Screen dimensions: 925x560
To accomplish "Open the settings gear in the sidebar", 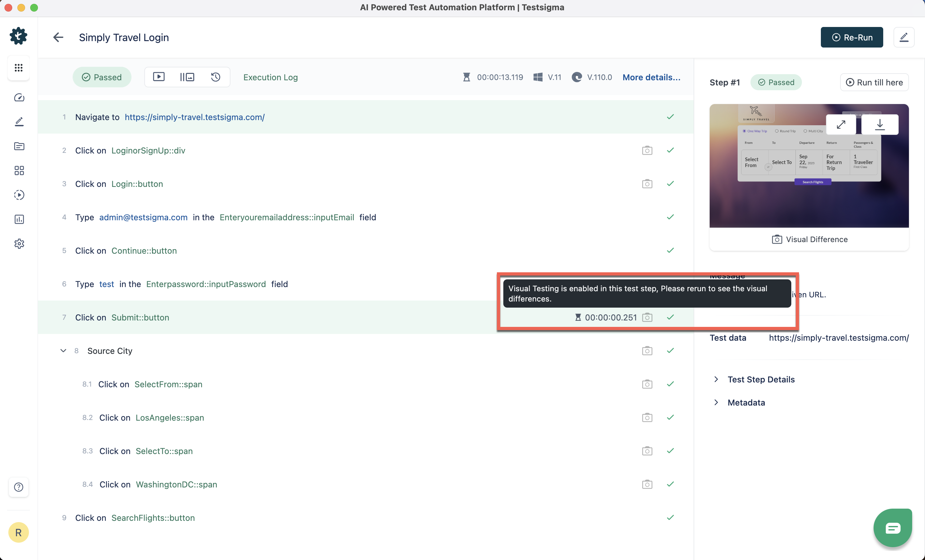I will 19,244.
